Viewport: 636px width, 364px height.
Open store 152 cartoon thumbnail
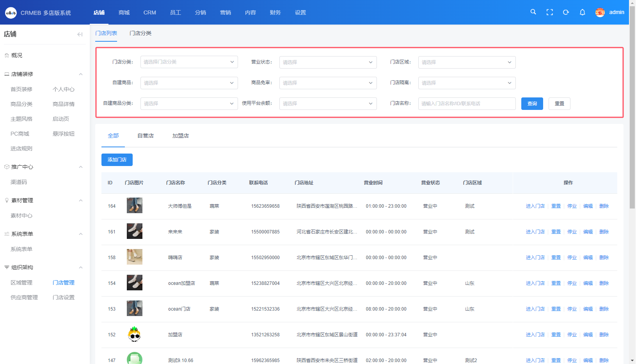(135, 334)
